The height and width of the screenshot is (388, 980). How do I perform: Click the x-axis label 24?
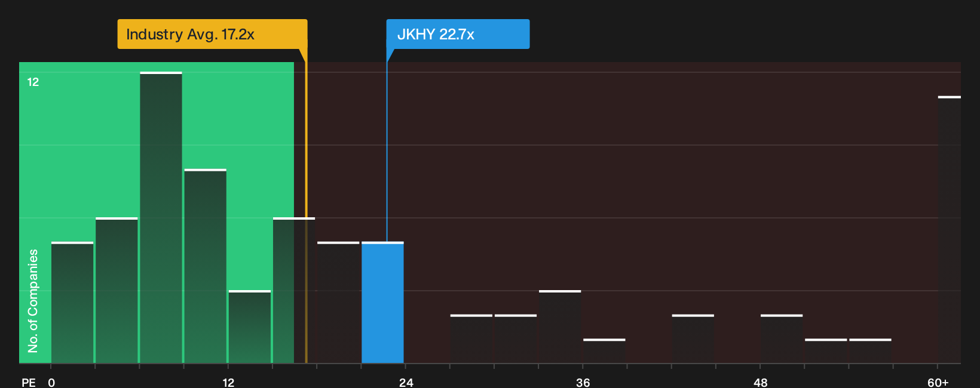(x=406, y=382)
